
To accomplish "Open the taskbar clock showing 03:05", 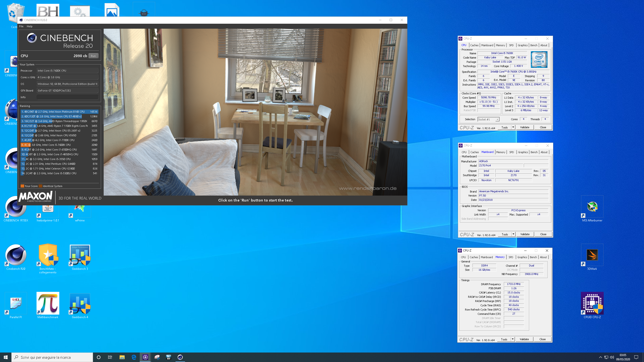I will [623, 357].
